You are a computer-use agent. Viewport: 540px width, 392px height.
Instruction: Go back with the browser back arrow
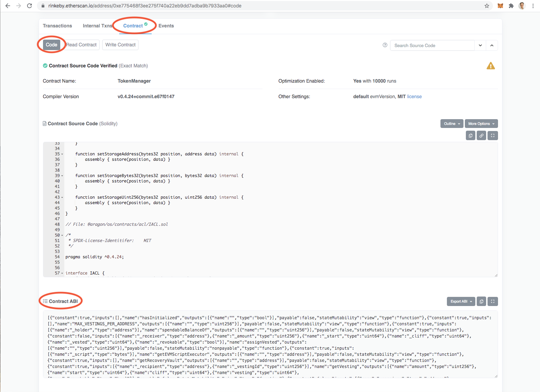[8, 6]
